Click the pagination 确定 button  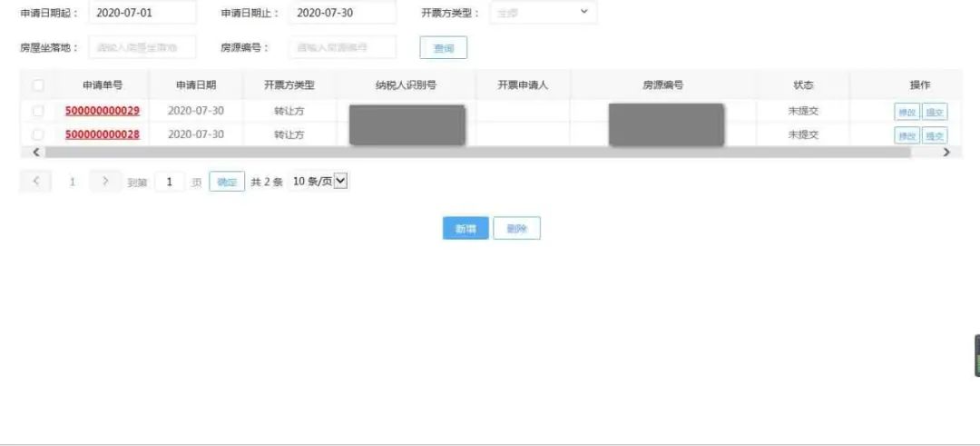[x=226, y=182]
